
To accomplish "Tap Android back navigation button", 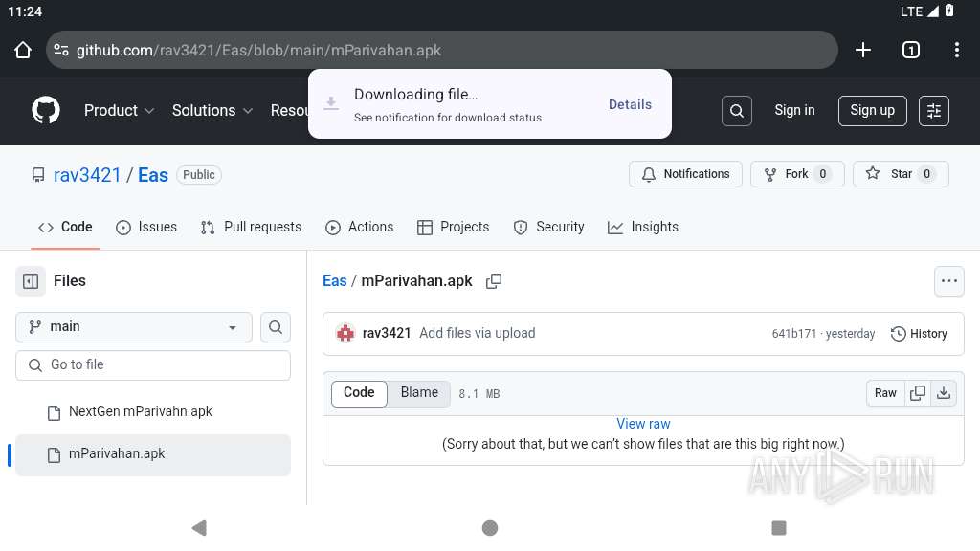I will tap(199, 528).
